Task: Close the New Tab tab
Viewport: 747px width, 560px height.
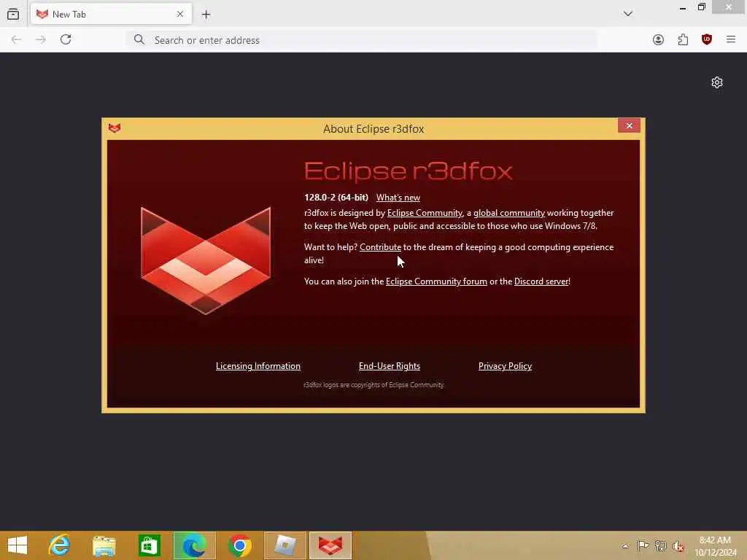Action: [x=180, y=15]
